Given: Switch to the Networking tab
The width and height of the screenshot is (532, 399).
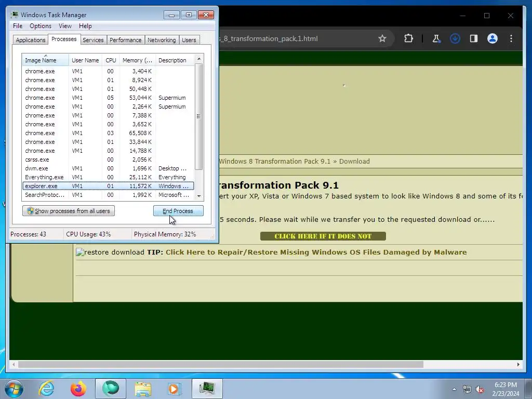Looking at the screenshot, I should pyautogui.click(x=162, y=39).
